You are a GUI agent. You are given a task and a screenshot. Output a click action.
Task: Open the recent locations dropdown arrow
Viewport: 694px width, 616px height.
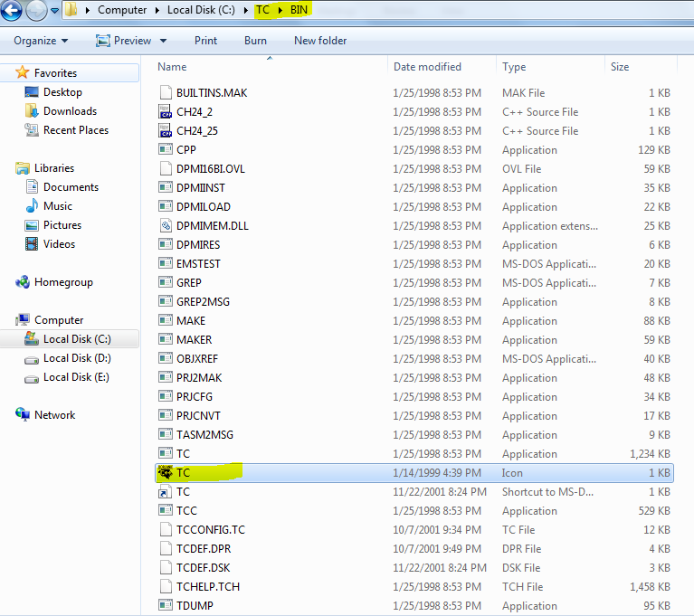click(54, 11)
